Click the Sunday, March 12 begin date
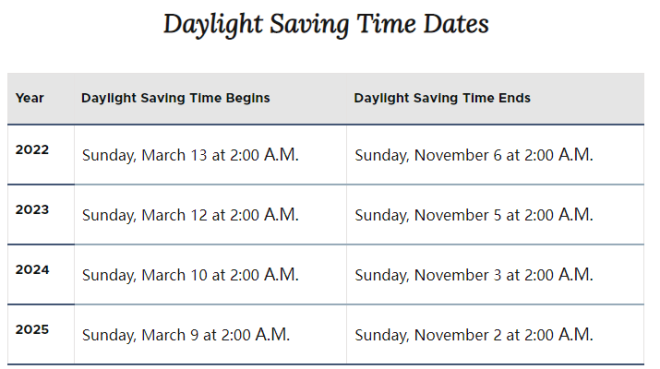 [x=190, y=215]
